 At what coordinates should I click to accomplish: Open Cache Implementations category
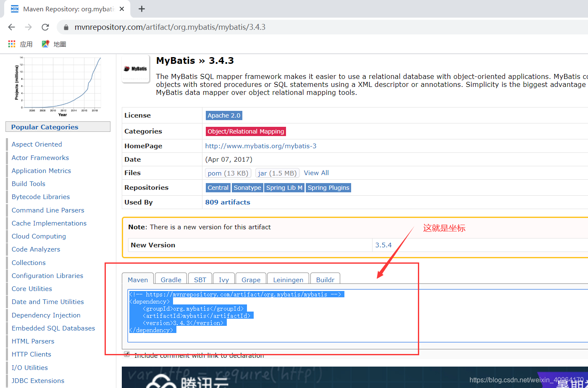(49, 223)
